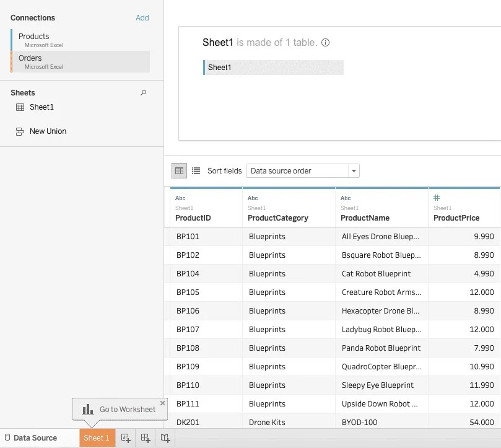Screen dimensions: 501x448
Task: Create a new story
Action: click(x=165, y=437)
